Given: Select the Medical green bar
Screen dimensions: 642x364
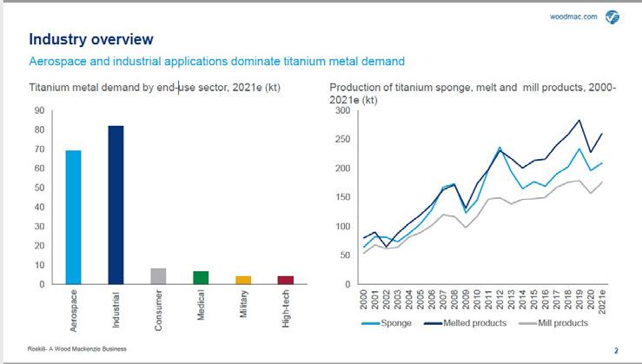Looking at the screenshot, I should pos(201,278).
